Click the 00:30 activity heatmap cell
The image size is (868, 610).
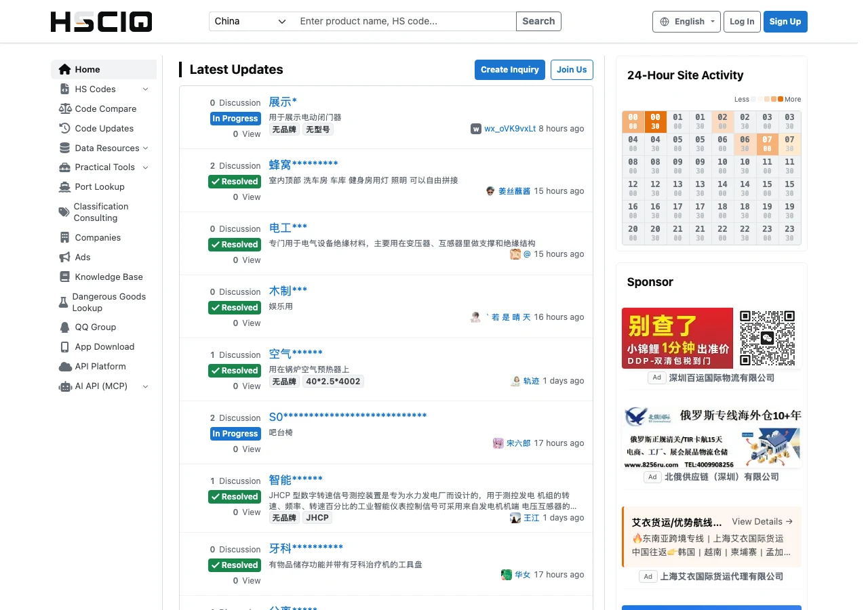655,121
